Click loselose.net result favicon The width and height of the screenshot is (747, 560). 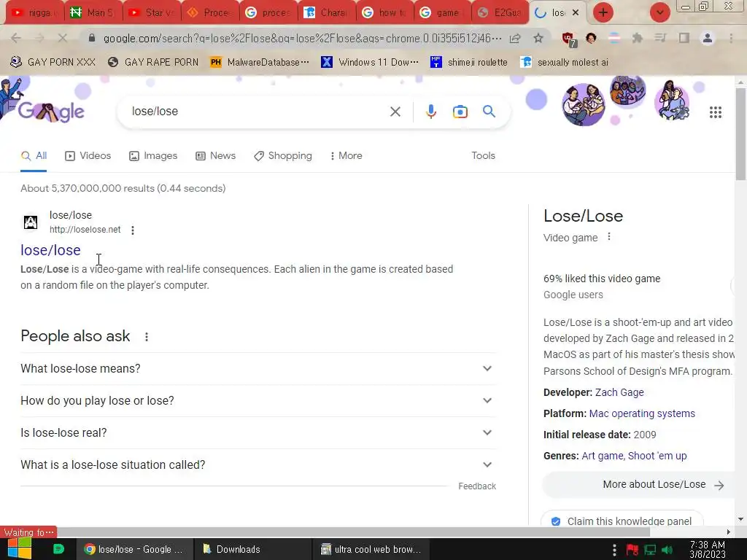pos(31,222)
